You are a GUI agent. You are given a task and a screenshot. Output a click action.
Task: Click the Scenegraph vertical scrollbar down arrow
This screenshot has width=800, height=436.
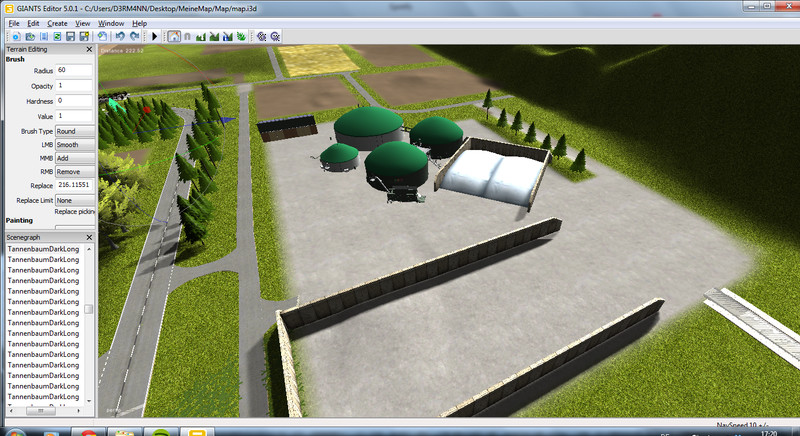click(89, 401)
